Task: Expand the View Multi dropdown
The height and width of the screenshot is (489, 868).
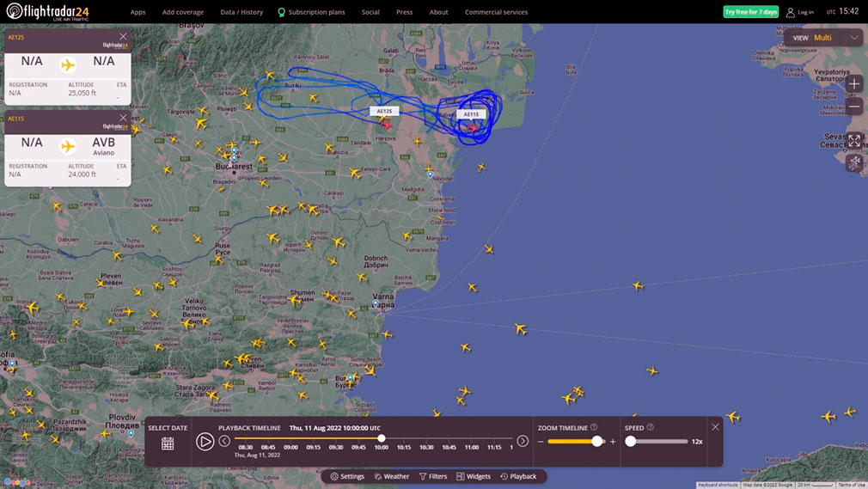Action: click(x=854, y=38)
